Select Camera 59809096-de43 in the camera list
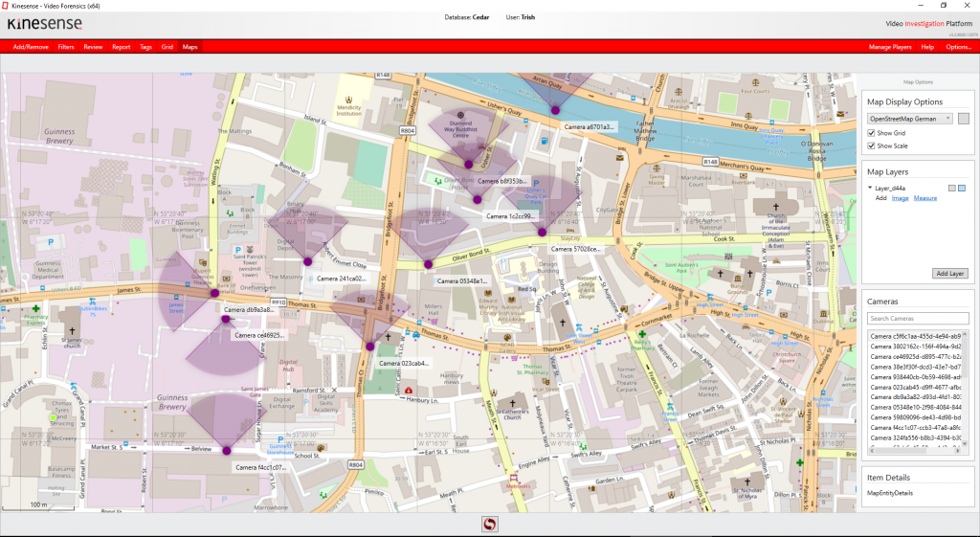This screenshot has width=980, height=537. click(x=915, y=417)
